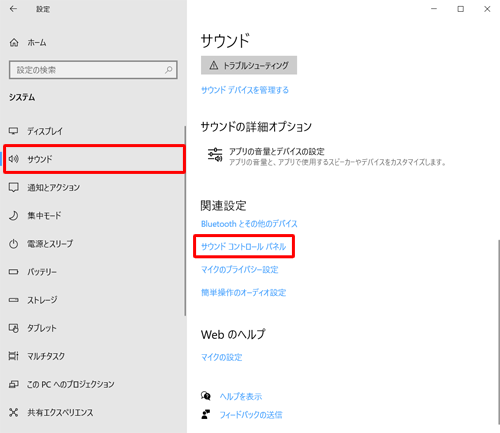Maximize the Settings window
This screenshot has height=433, width=500.
point(460,9)
